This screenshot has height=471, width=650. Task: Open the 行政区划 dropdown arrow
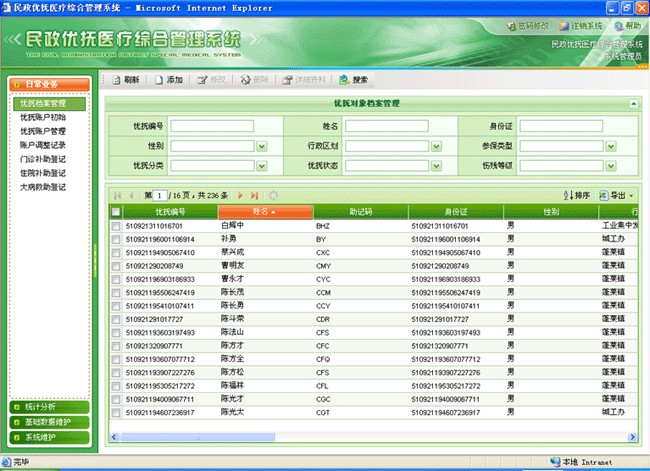pos(436,146)
